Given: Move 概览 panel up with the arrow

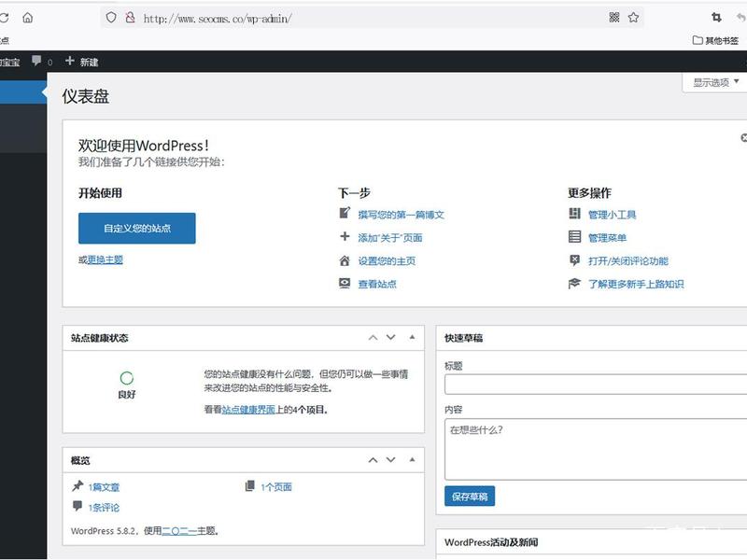Looking at the screenshot, I should pyautogui.click(x=373, y=460).
